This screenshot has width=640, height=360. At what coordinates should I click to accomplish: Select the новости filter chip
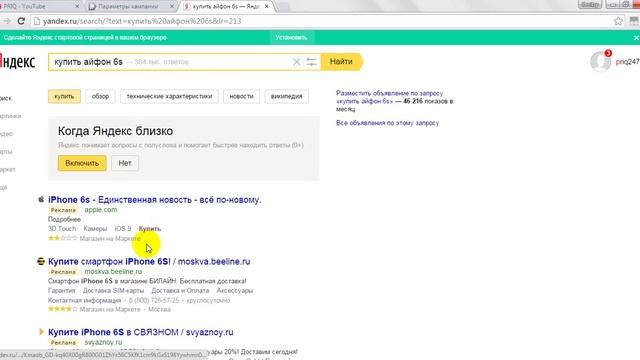pyautogui.click(x=241, y=96)
